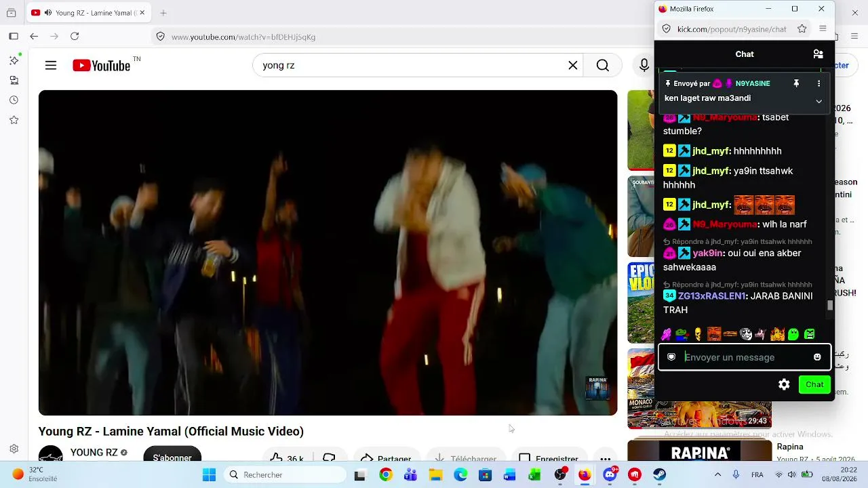Open the N9YASINE pinned sender name
The height and width of the screenshot is (488, 868).
753,83
